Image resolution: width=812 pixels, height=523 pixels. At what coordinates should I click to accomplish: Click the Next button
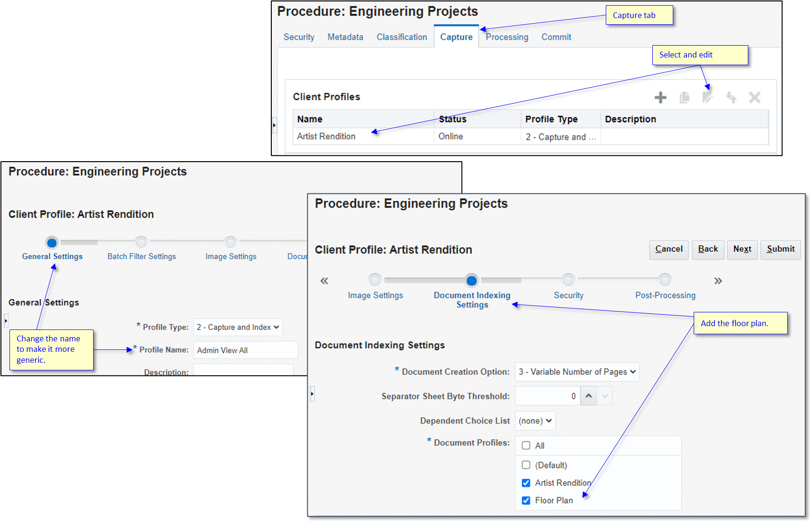[742, 250]
